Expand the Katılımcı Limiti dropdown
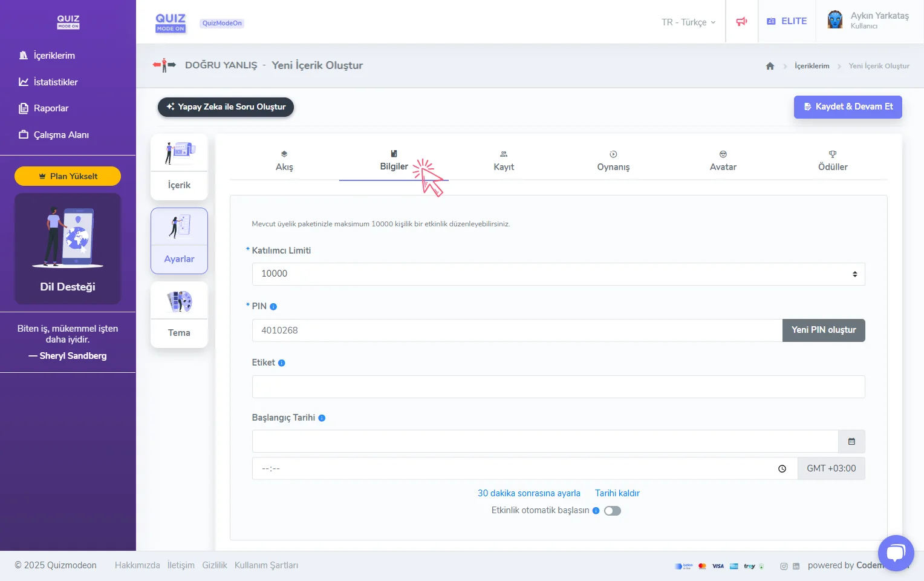Screen dimensions: 924x581 click(558, 274)
